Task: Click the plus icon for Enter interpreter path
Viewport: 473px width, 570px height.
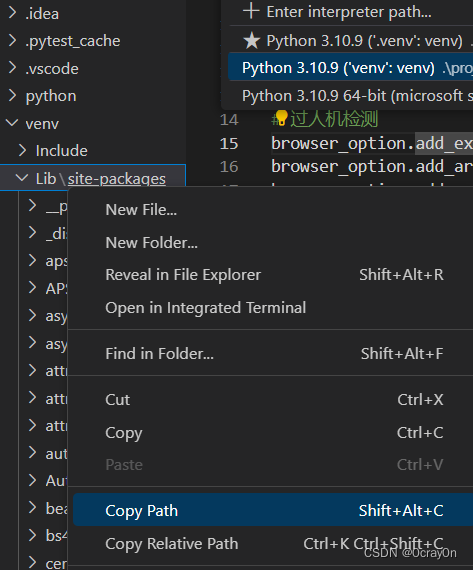Action: click(x=251, y=11)
